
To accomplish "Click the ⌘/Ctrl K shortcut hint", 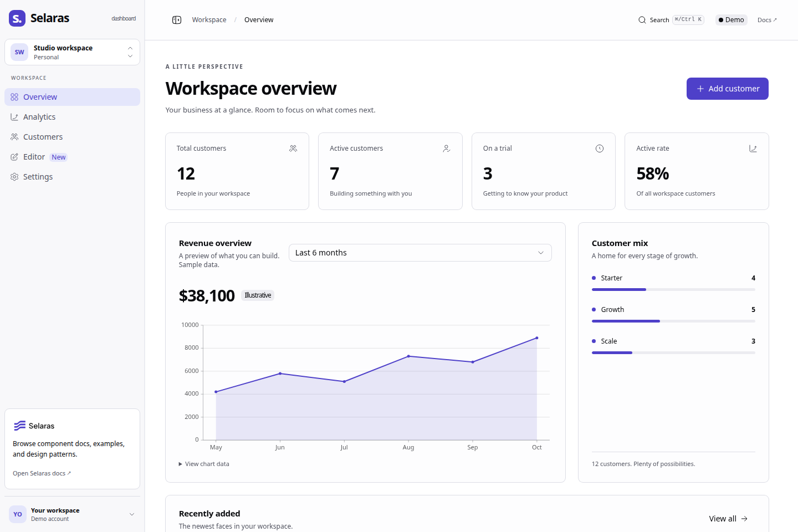I will coord(688,19).
